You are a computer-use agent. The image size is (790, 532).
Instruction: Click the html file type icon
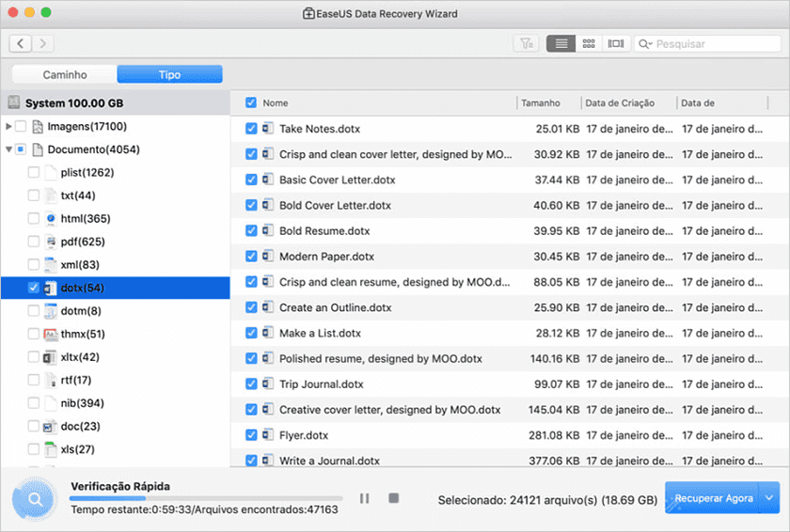(51, 218)
